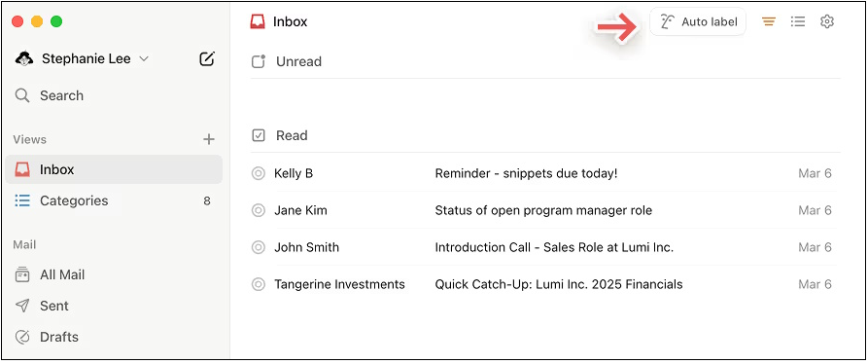Screen dimensions: 868x364
Task: Open the settings gear icon
Action: 827,21
